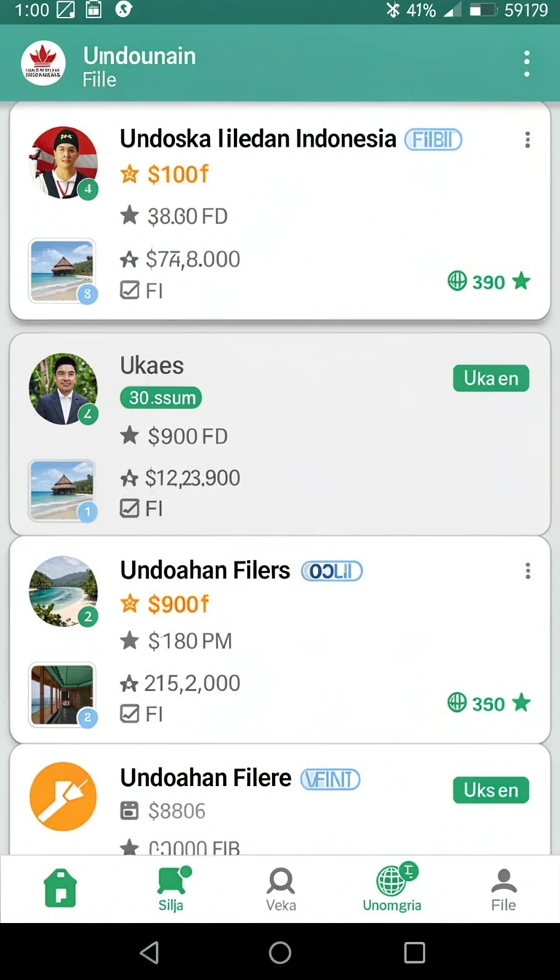Open the three-dot menu in the header bar
This screenshot has width=560, height=980.
tap(526, 64)
